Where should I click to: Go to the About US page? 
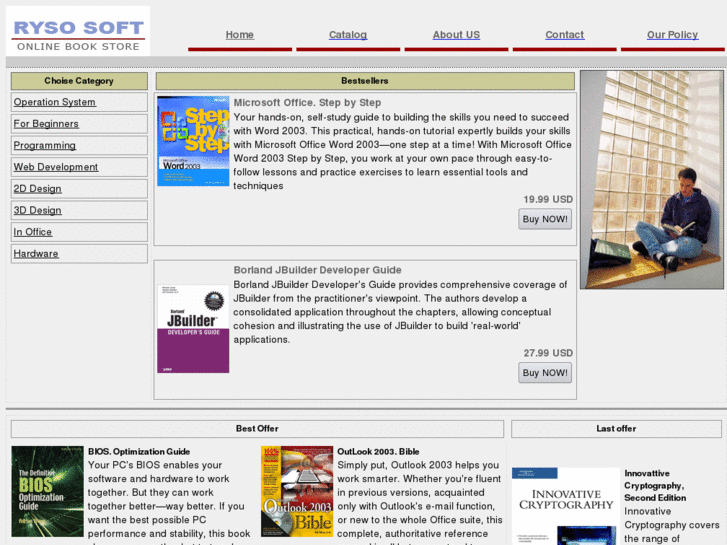point(456,35)
